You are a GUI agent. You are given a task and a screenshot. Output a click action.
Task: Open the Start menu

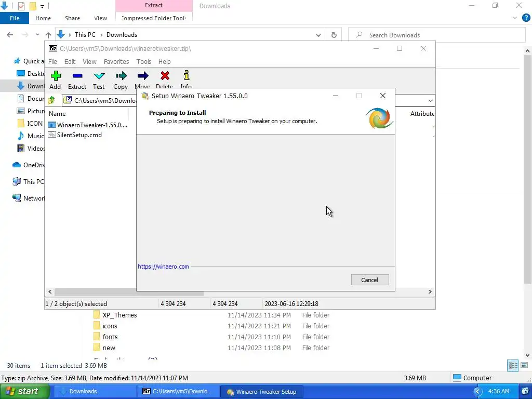coord(25,391)
